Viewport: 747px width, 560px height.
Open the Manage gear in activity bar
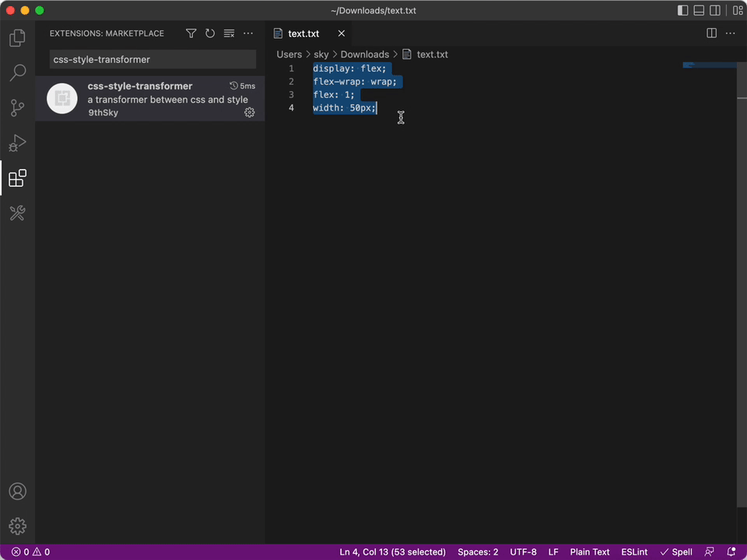(17, 527)
